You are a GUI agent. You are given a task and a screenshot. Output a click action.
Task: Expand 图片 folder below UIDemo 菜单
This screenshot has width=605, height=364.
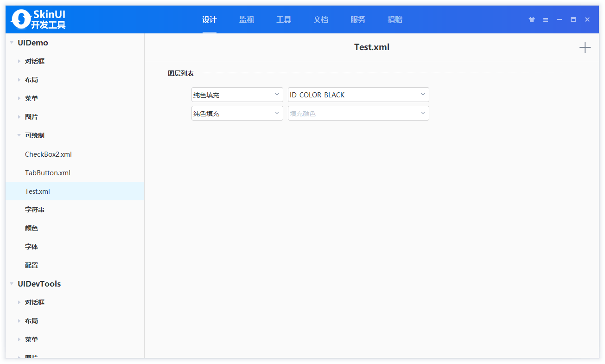point(19,117)
